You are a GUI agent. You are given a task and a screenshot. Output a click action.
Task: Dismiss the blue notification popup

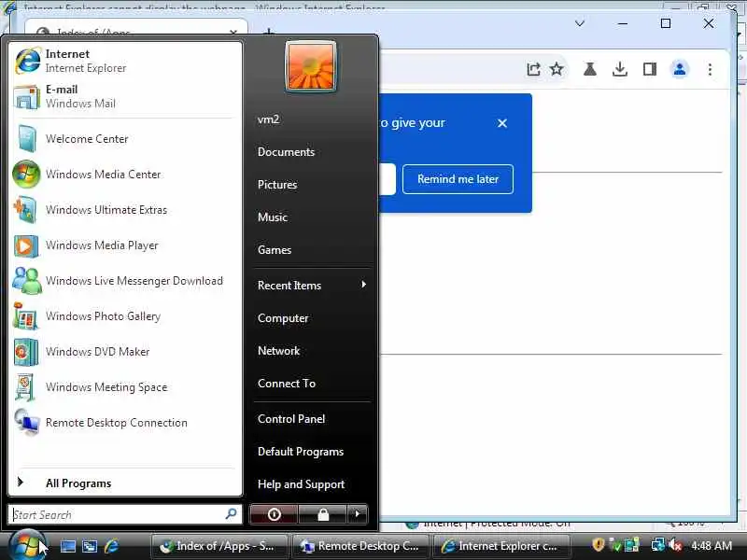(502, 123)
